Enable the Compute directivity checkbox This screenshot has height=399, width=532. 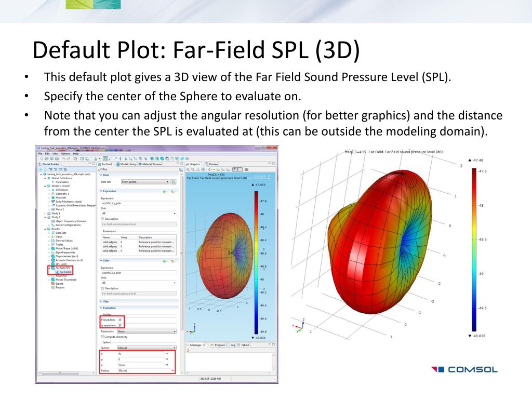coord(102,337)
